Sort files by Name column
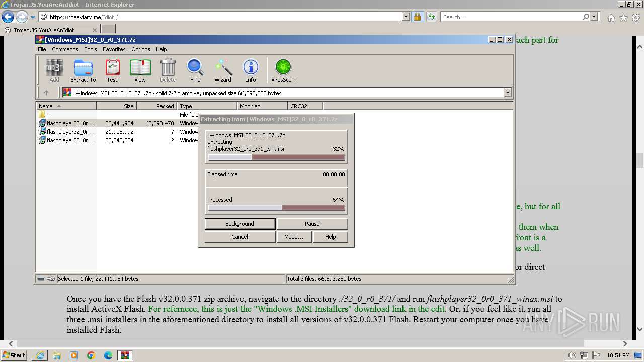Viewport: 644px width, 362px height. point(66,106)
